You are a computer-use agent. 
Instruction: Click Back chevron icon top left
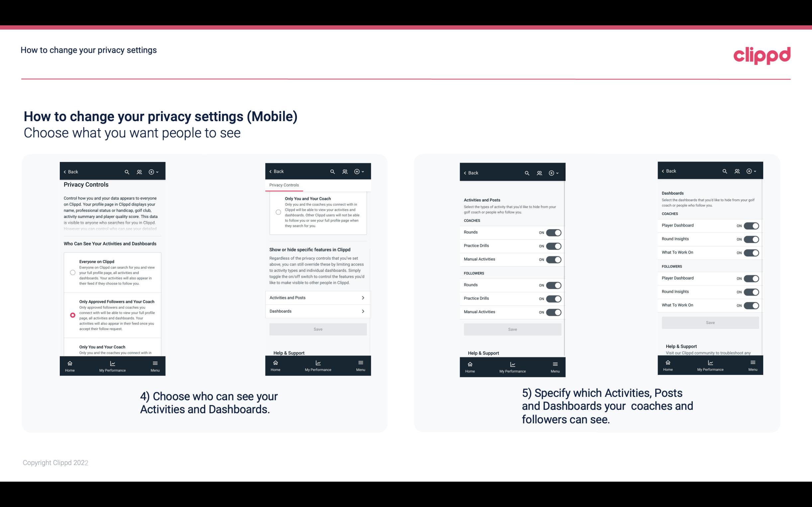pos(65,171)
